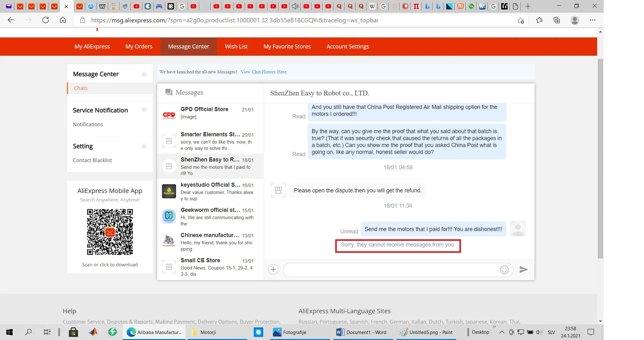Collapse the Setting section
This screenshot has width=644, height=340.
point(144,146)
